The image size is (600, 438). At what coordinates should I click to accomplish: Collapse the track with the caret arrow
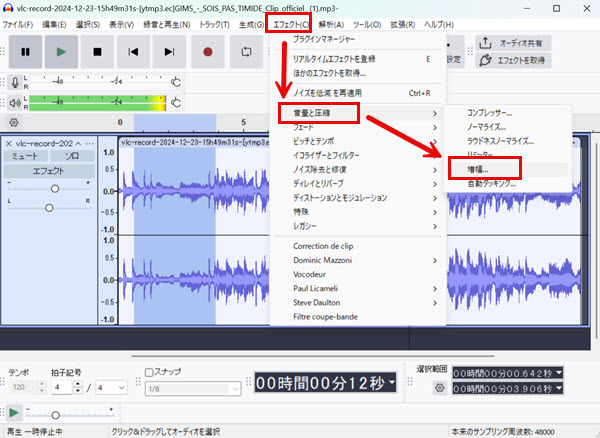78,144
